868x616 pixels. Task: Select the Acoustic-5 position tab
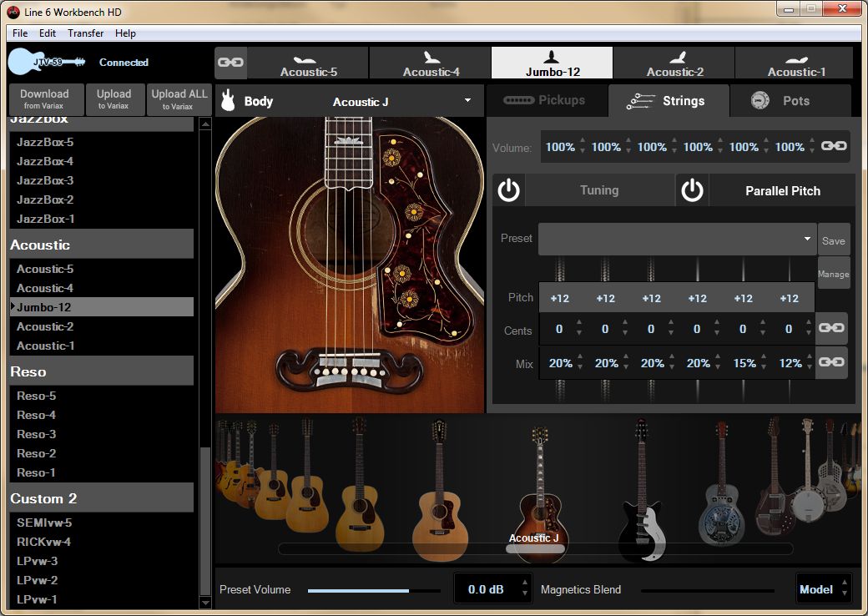tap(308, 63)
